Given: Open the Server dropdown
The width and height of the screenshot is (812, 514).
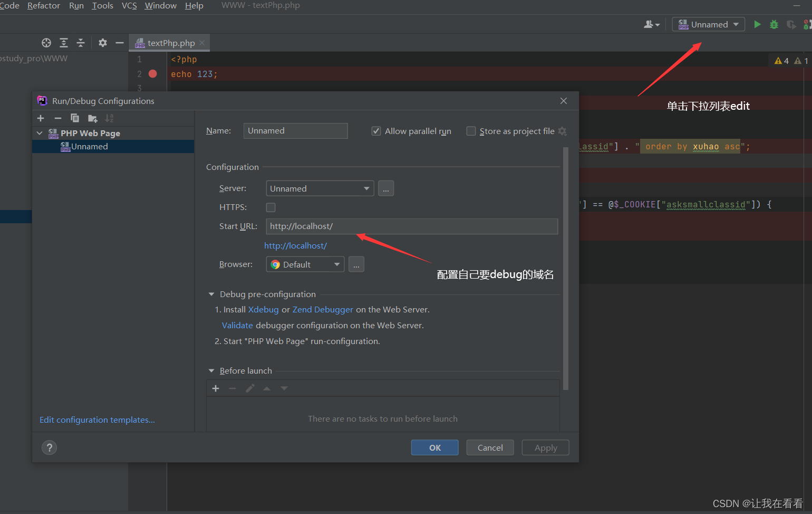Looking at the screenshot, I should [x=320, y=188].
